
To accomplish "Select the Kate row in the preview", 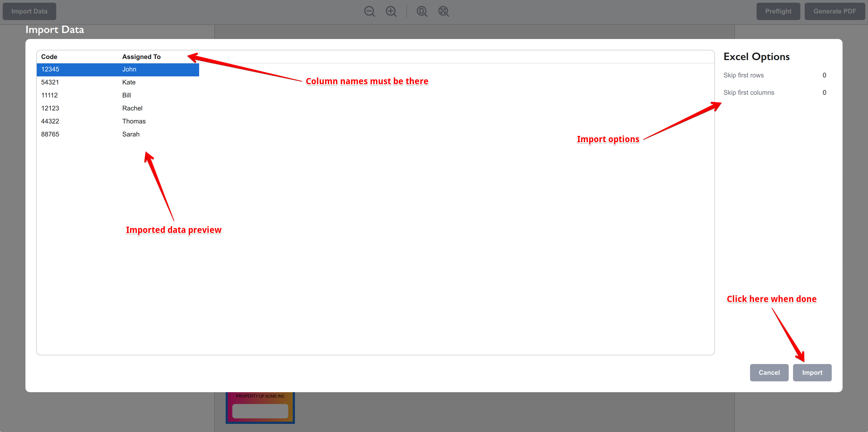I will (118, 82).
